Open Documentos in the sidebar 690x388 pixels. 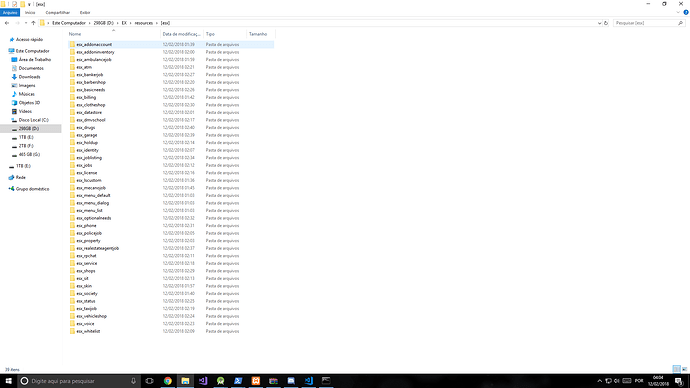tap(31, 68)
